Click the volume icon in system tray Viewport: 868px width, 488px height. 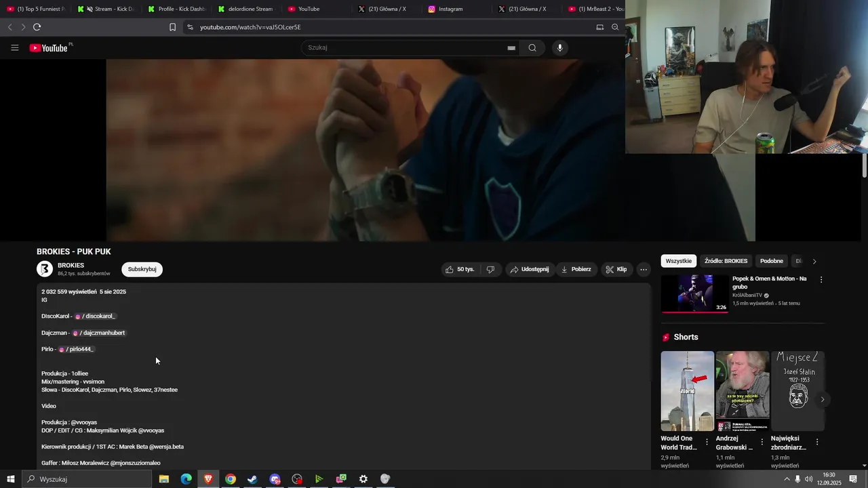808,479
